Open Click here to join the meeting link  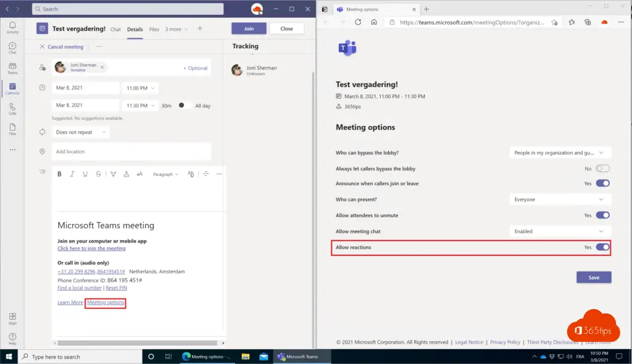pyautogui.click(x=91, y=248)
